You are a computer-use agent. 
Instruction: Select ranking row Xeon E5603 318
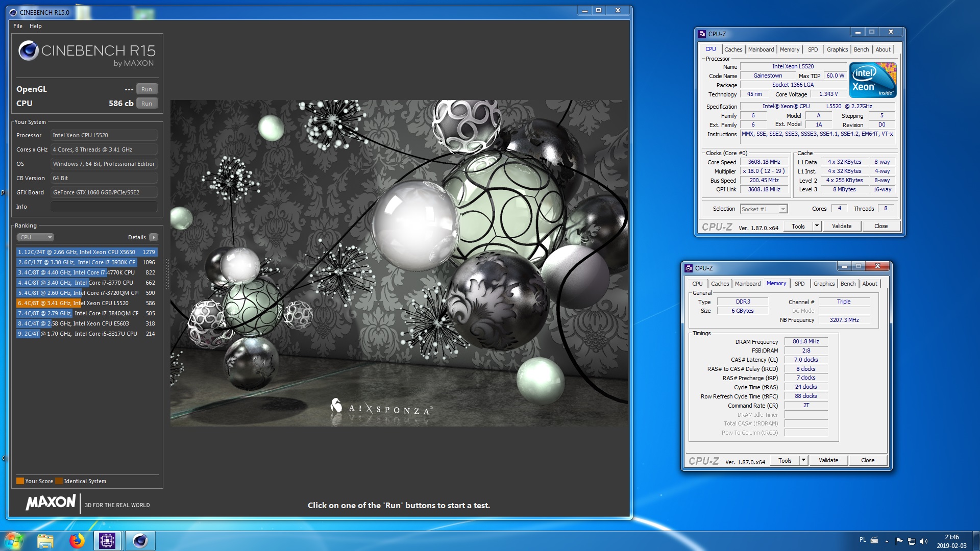click(87, 323)
